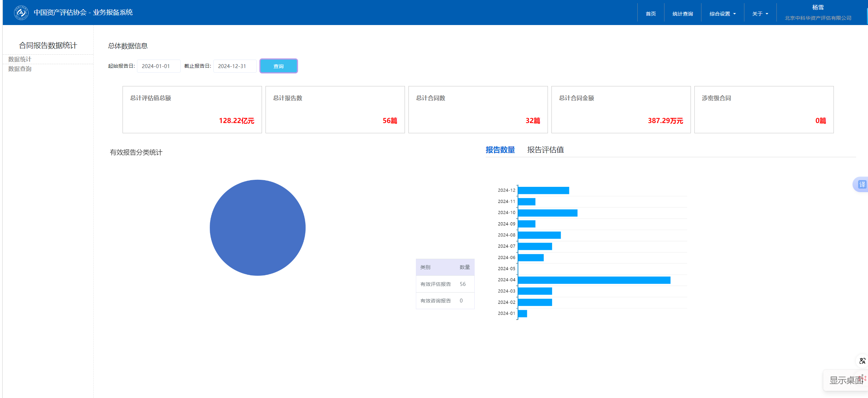Screen dimensions: 868x398
Task: Click the 截止报告日 date field
Action: click(x=235, y=66)
